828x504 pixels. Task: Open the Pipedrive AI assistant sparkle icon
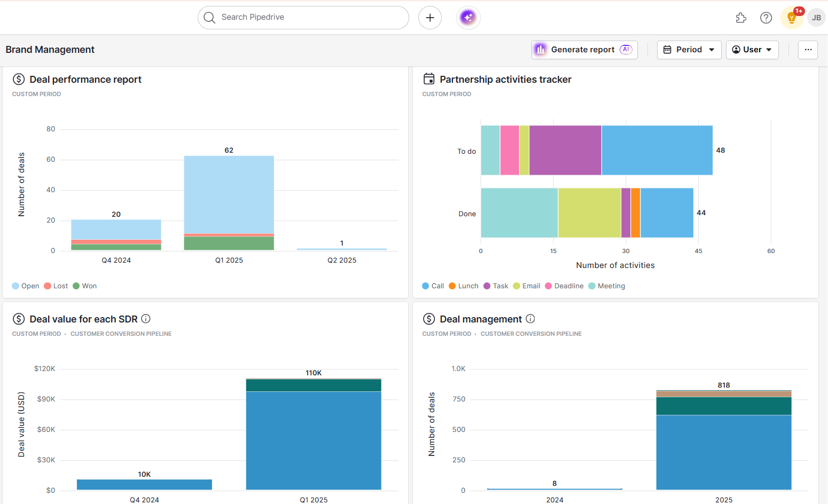(468, 17)
